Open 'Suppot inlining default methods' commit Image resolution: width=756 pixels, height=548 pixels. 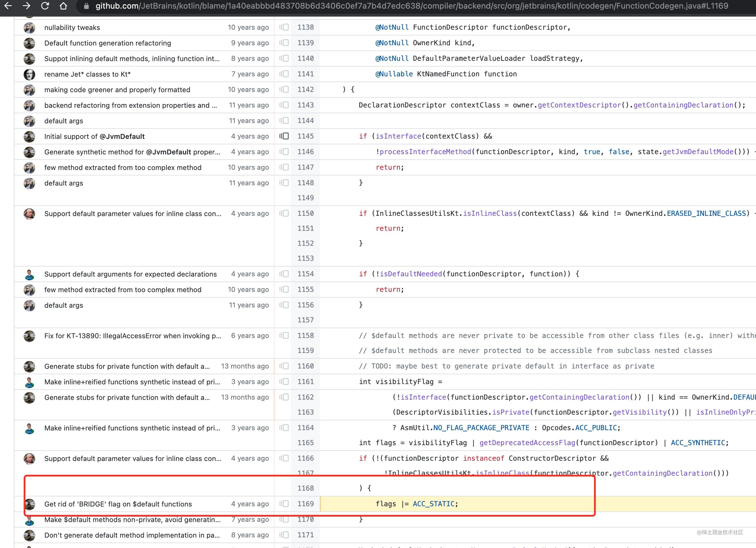coord(132,59)
